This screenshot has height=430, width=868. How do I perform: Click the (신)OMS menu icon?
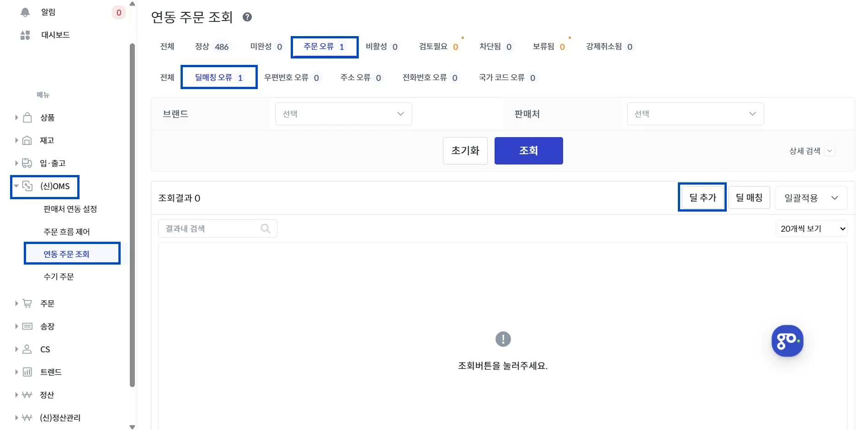click(x=27, y=186)
